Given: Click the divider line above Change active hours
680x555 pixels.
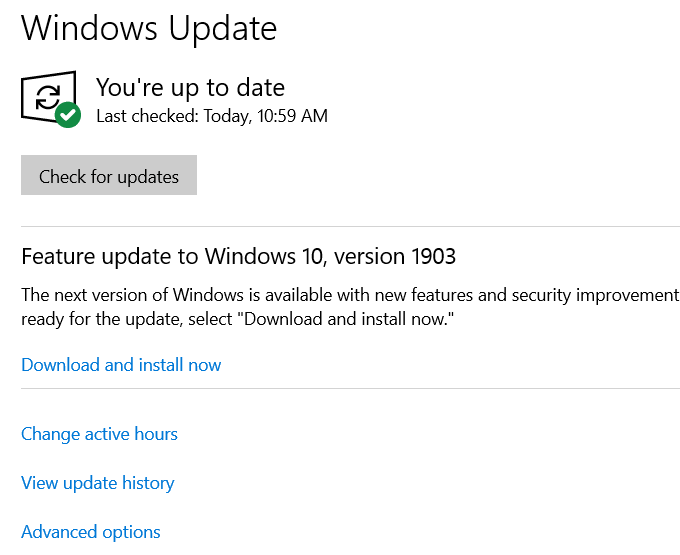Looking at the screenshot, I should (x=350, y=388).
